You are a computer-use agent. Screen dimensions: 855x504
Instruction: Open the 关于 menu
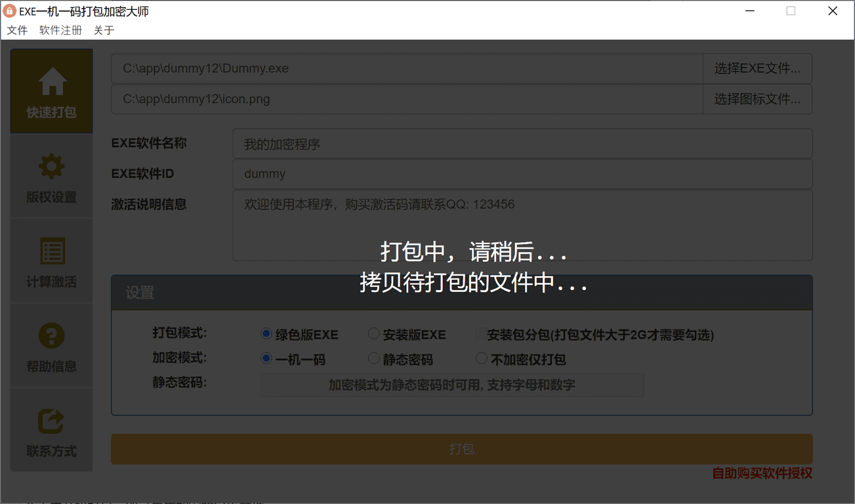click(104, 30)
